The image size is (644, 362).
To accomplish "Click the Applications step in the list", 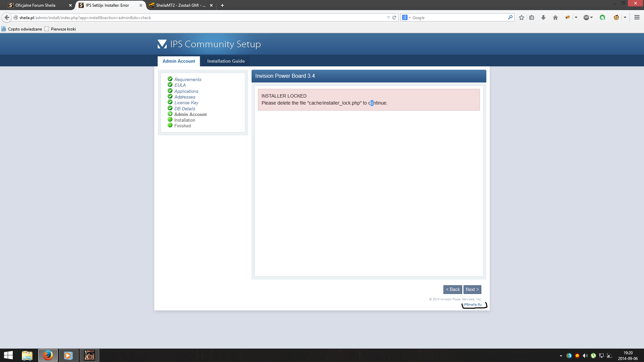I will (186, 91).
